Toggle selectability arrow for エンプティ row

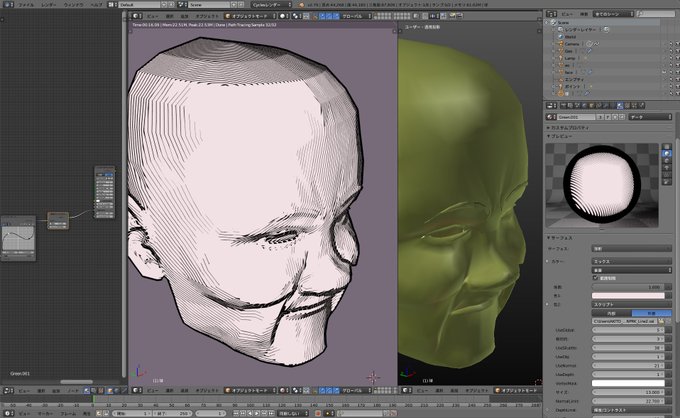coord(670,79)
